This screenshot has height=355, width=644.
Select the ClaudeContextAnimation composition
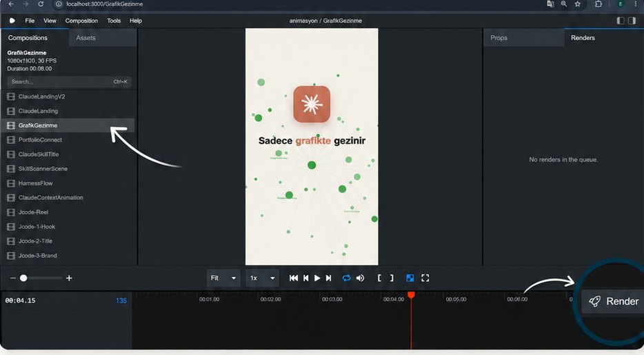point(68,197)
